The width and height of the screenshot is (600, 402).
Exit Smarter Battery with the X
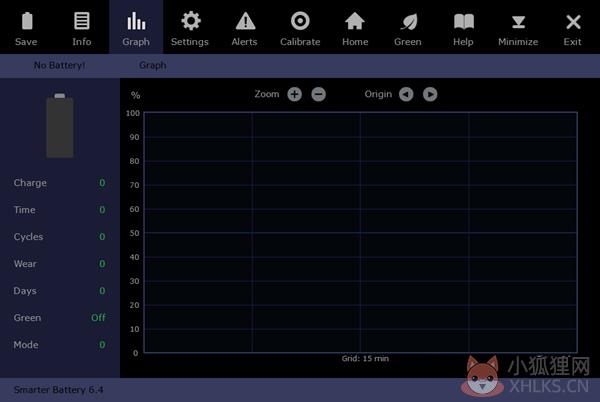point(573,22)
